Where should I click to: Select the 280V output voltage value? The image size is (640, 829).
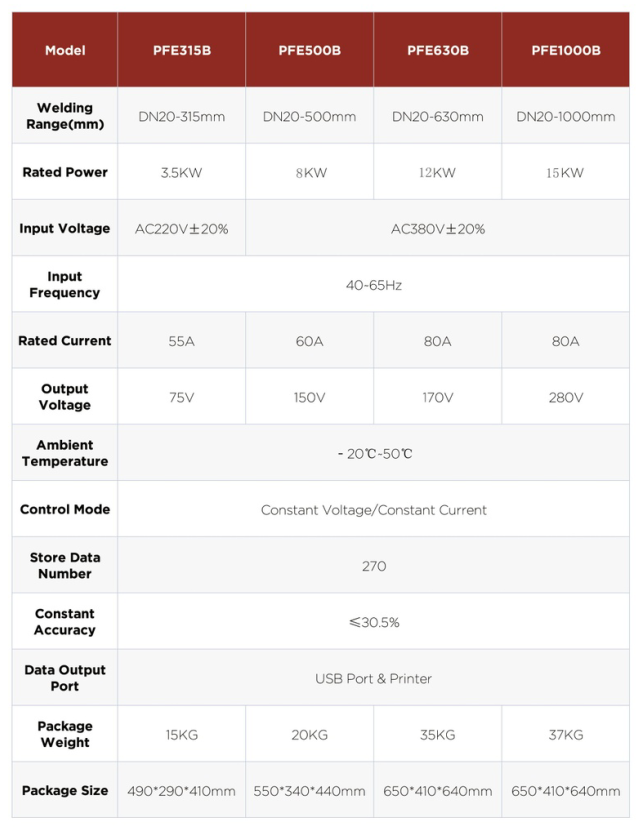[565, 397]
